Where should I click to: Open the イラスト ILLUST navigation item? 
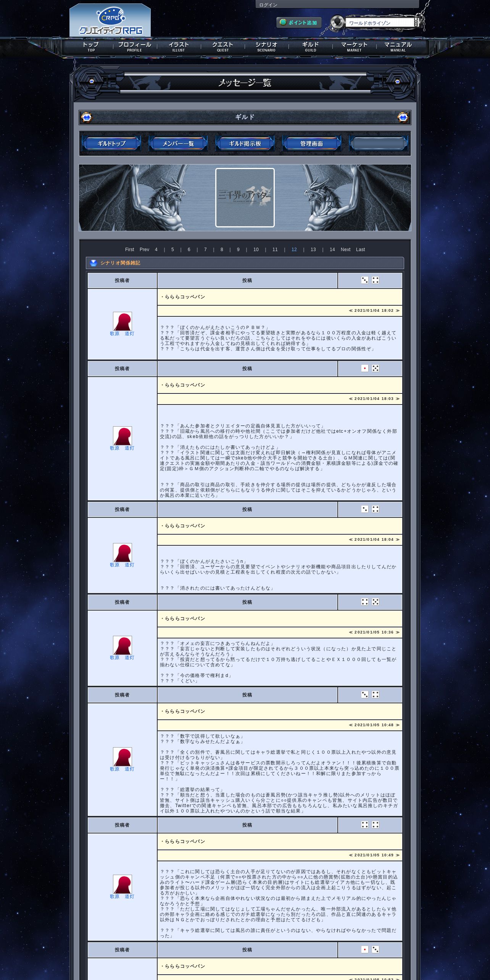(179, 47)
